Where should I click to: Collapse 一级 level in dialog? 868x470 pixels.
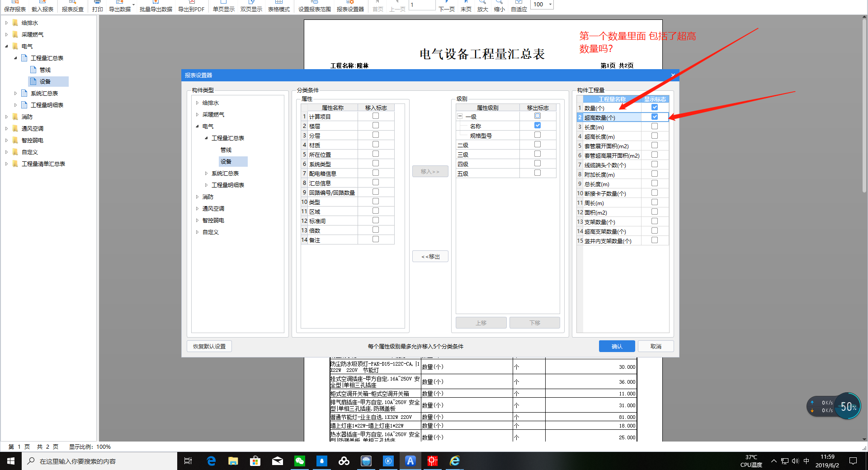point(460,117)
